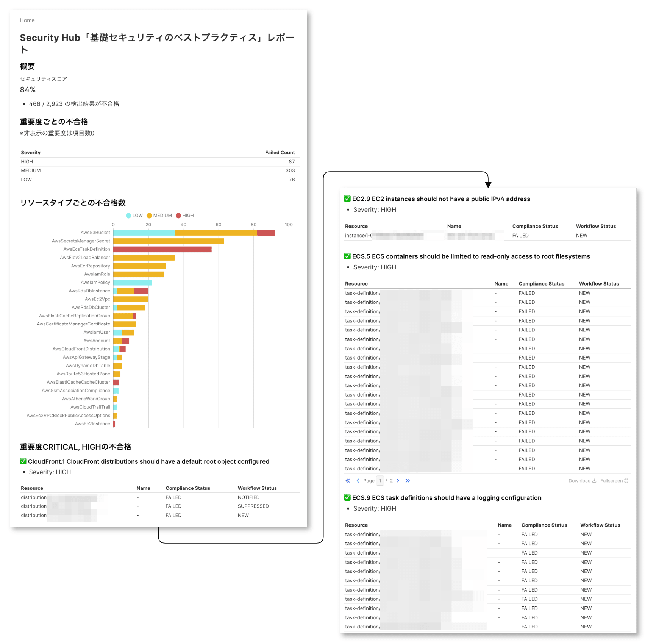This screenshot has height=644, width=656.
Task: Select the LOW severity row
Action: click(160, 180)
